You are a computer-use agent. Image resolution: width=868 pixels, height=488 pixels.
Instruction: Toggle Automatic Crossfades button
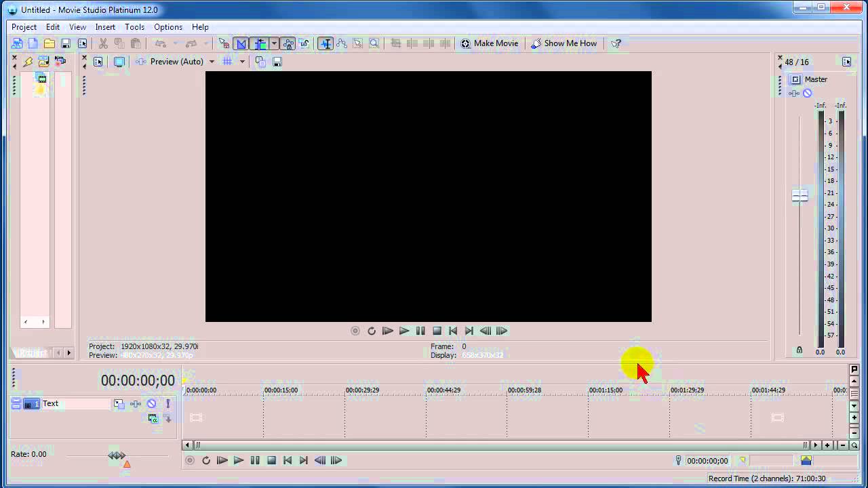(x=241, y=43)
